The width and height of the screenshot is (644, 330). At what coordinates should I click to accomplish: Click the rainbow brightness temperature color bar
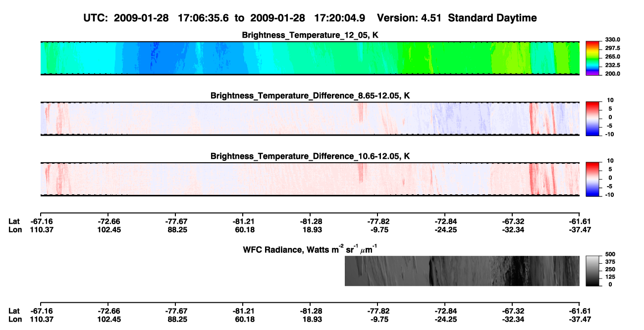(593, 58)
